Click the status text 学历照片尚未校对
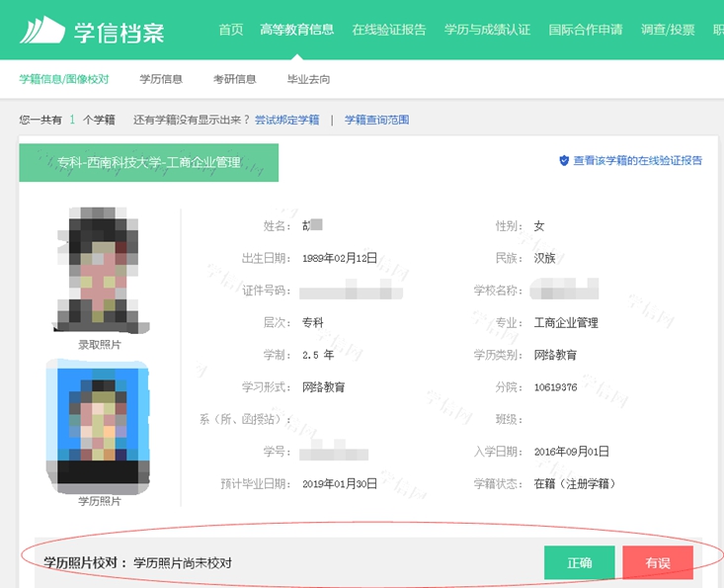This screenshot has width=724, height=588. tap(183, 563)
